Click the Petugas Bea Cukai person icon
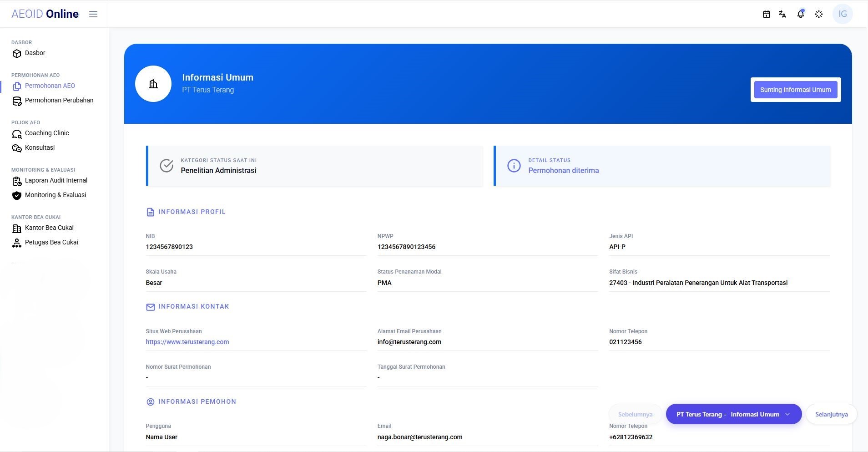 pos(17,243)
